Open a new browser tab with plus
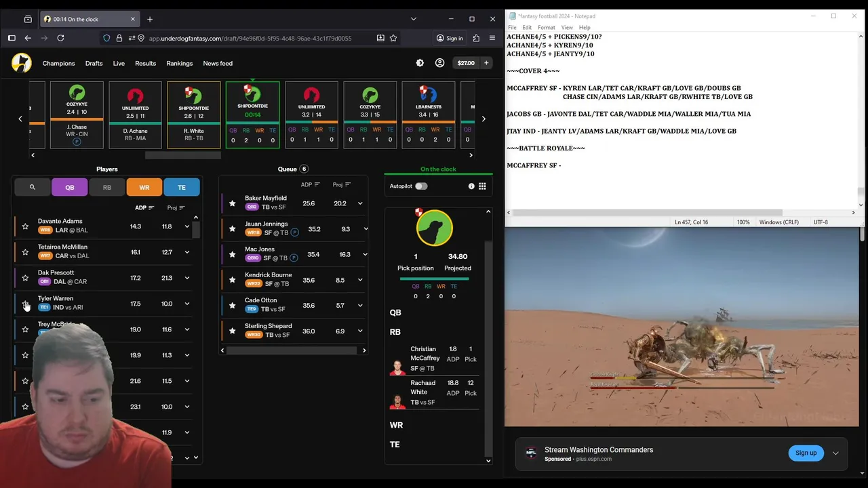The width and height of the screenshot is (868, 488). [x=150, y=19]
